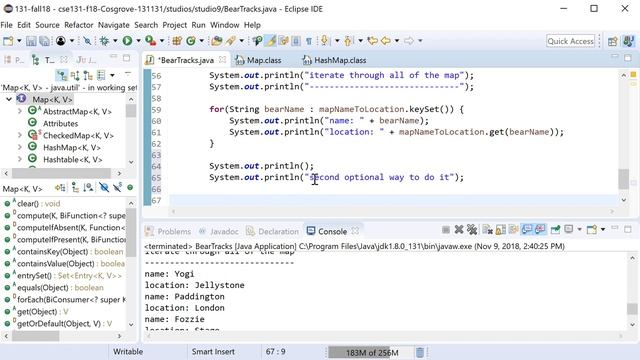Click Remove Launch X icon in Console
640x360 pixels.
coord(459,230)
